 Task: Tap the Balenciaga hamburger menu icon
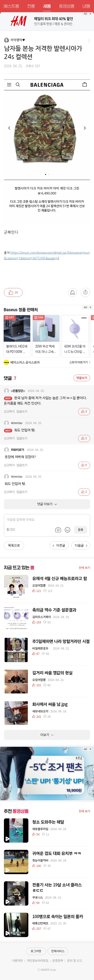coord(9,85)
